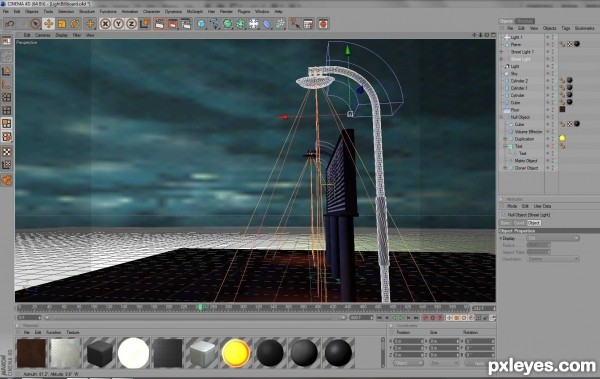Collapse the Text object hierarchy

(505, 146)
